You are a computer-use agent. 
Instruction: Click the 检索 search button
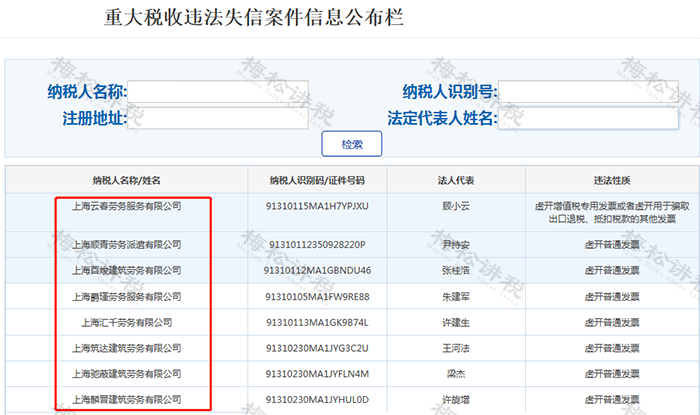[352, 144]
